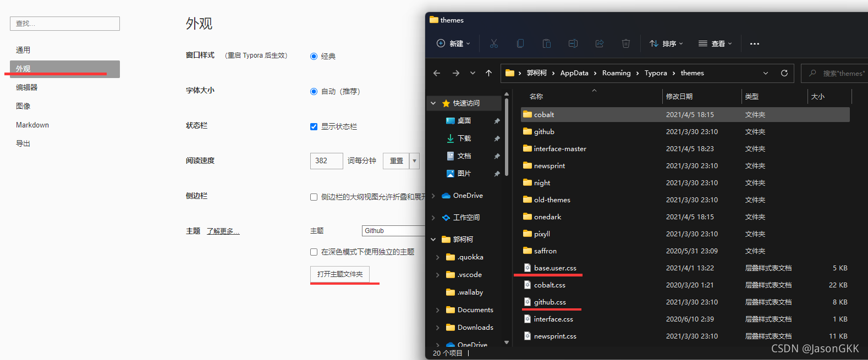The width and height of the screenshot is (868, 360).
Task: Unpin 桌面 using its pin icon
Action: 497,121
